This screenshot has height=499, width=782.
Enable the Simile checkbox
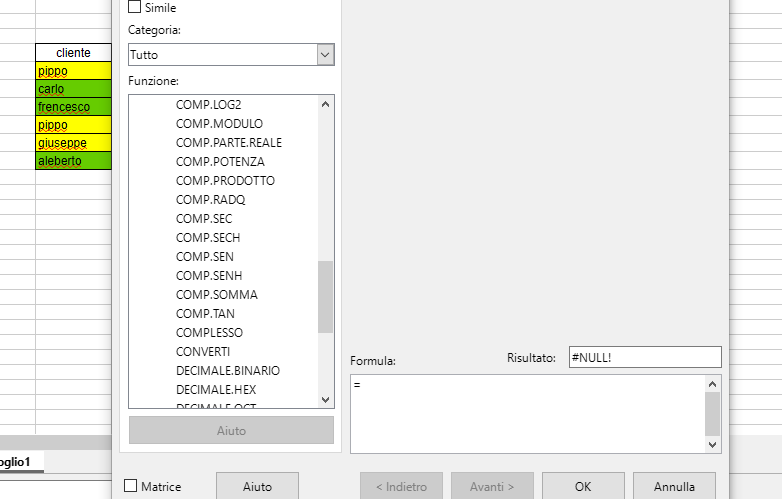pyautogui.click(x=135, y=7)
